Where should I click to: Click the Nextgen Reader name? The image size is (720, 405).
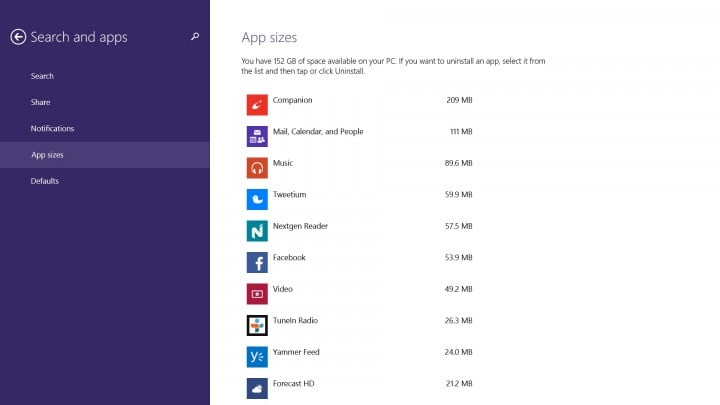point(300,226)
